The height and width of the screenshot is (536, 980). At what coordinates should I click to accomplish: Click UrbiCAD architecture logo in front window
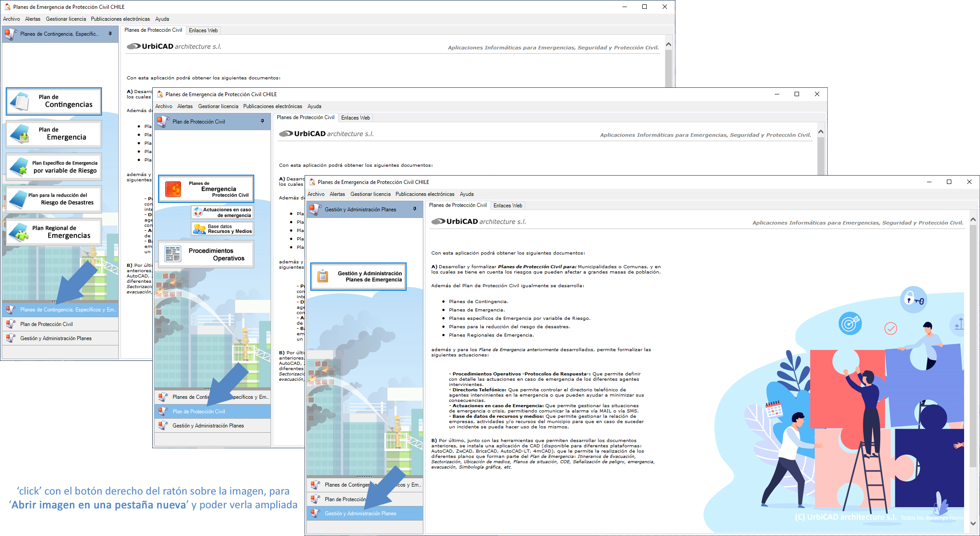pyautogui.click(x=479, y=221)
